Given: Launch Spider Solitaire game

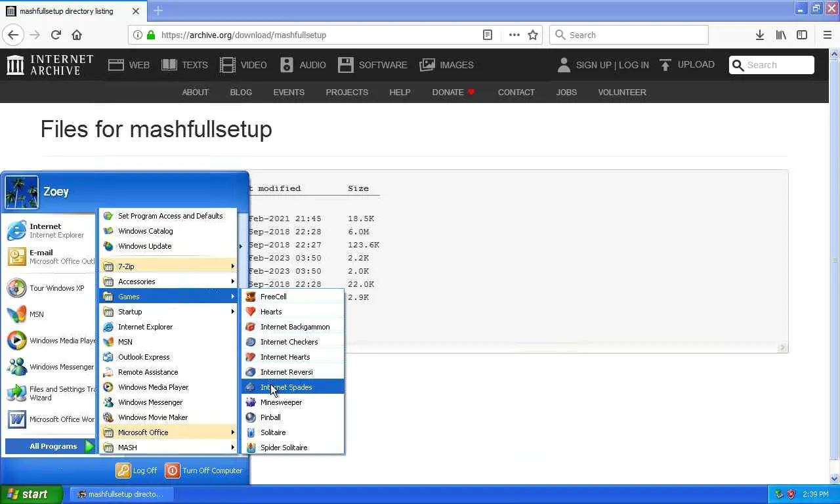Looking at the screenshot, I should (x=293, y=448).
